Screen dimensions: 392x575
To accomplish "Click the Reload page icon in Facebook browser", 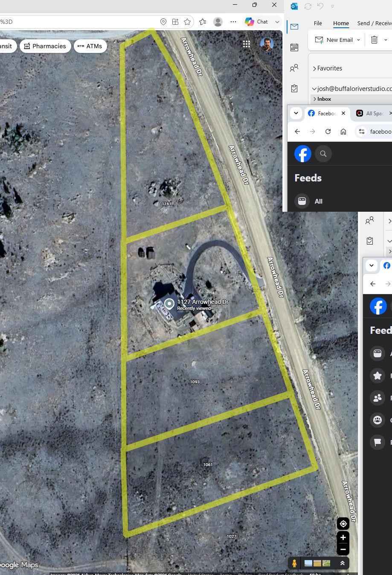I will point(328,131).
